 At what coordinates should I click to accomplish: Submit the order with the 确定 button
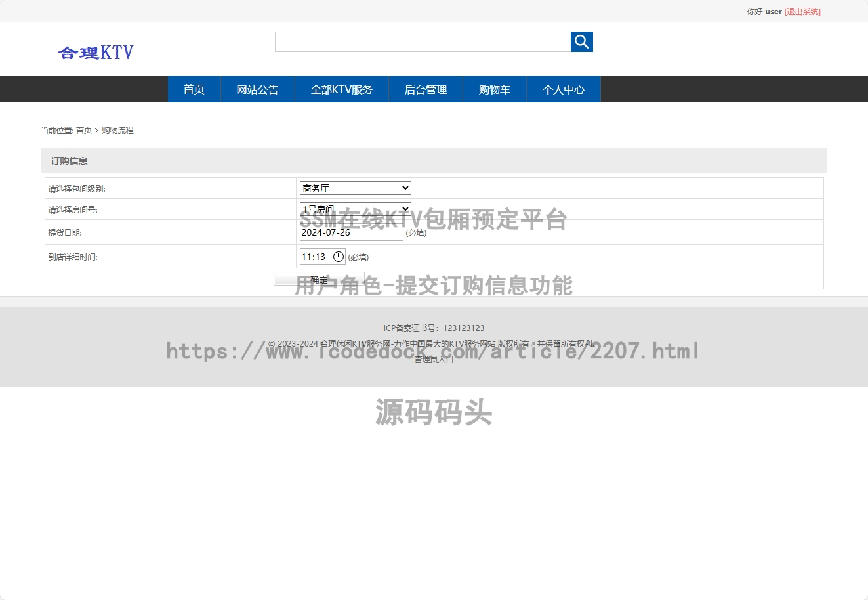(319, 279)
